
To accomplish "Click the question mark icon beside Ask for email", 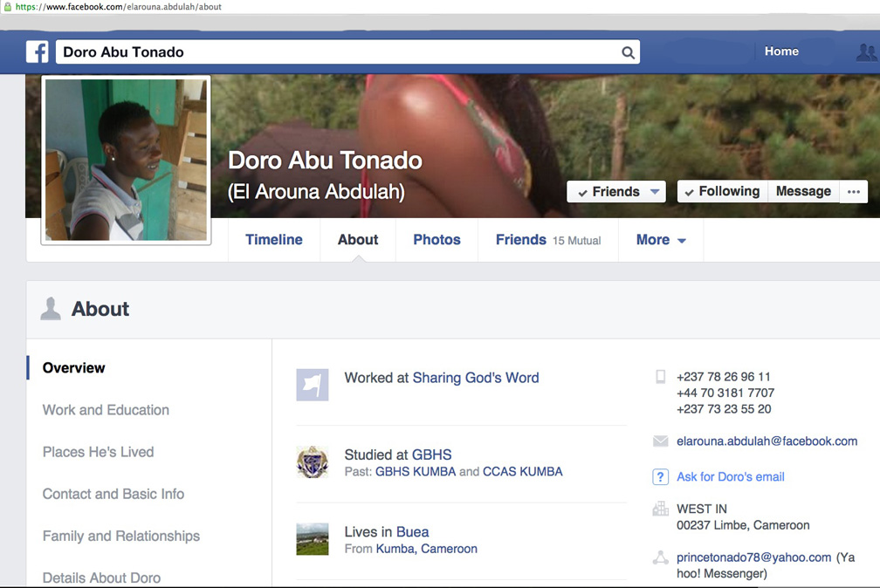I will point(661,477).
